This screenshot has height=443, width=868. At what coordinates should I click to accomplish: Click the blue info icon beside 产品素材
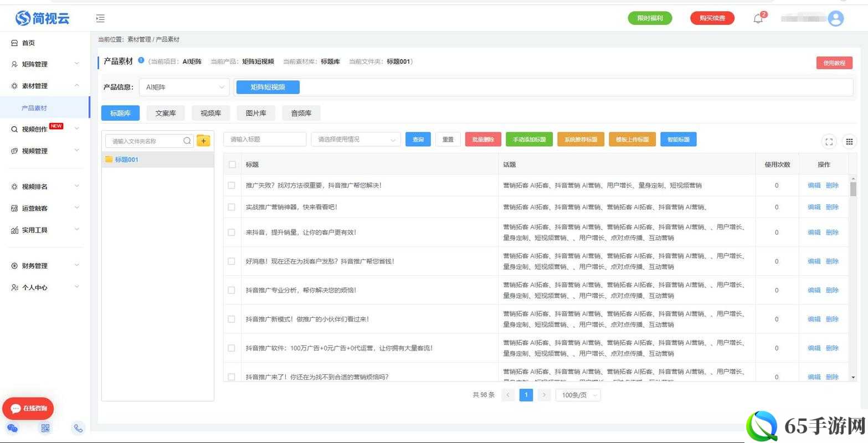click(x=141, y=60)
